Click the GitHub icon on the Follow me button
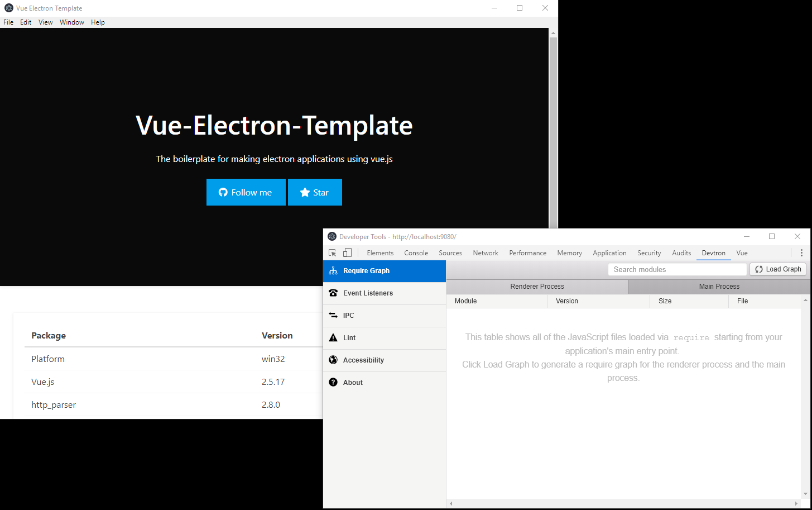Screen dimensions: 812x510 pos(223,192)
